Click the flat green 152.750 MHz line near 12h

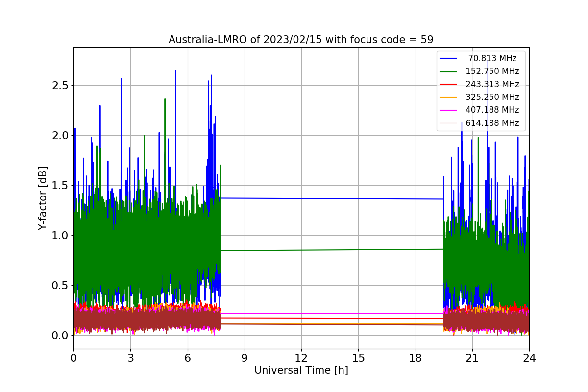pyautogui.click(x=301, y=250)
